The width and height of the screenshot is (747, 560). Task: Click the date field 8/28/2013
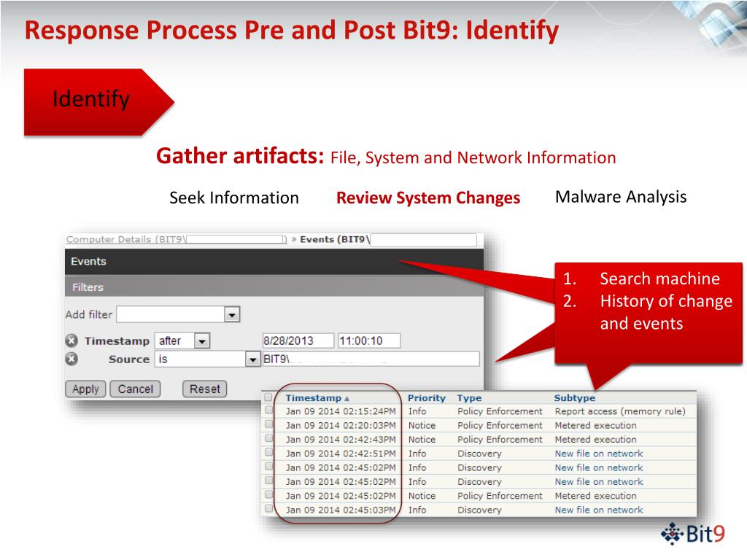pyautogui.click(x=298, y=341)
